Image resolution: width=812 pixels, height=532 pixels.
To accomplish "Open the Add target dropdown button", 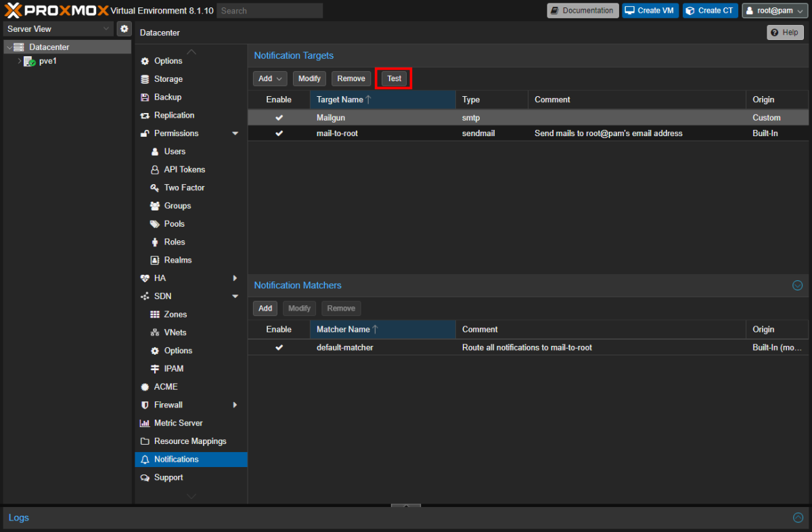I will point(270,79).
